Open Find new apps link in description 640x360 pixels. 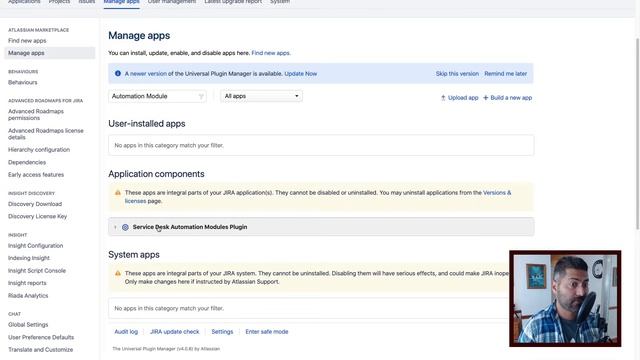click(x=271, y=53)
